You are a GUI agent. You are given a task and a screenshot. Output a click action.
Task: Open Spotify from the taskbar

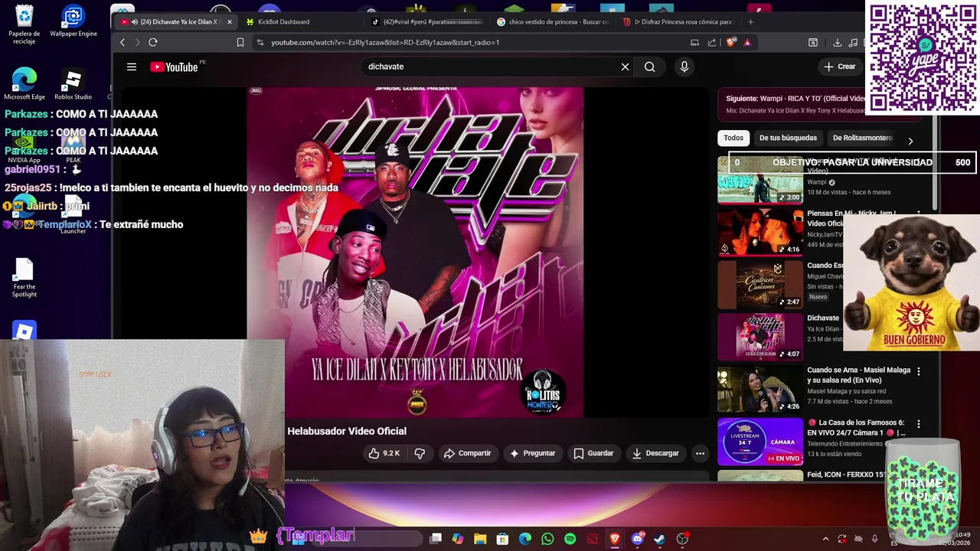[x=570, y=539]
